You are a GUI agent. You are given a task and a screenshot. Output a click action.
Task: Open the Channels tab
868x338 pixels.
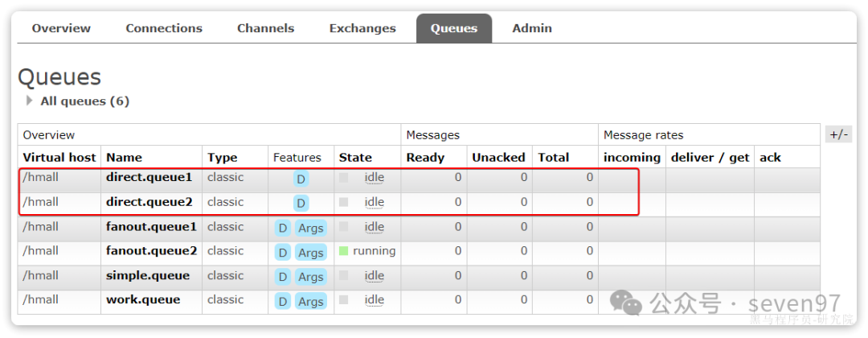266,28
